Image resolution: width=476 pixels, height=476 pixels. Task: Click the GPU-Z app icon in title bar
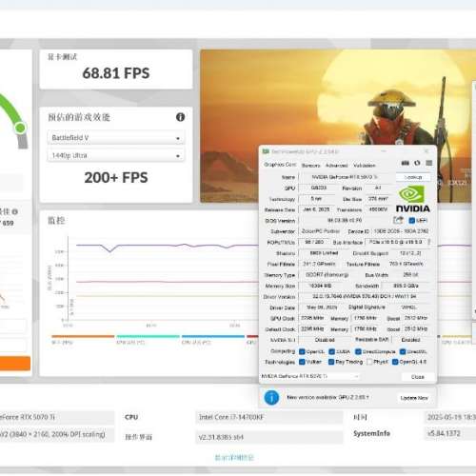coord(266,151)
